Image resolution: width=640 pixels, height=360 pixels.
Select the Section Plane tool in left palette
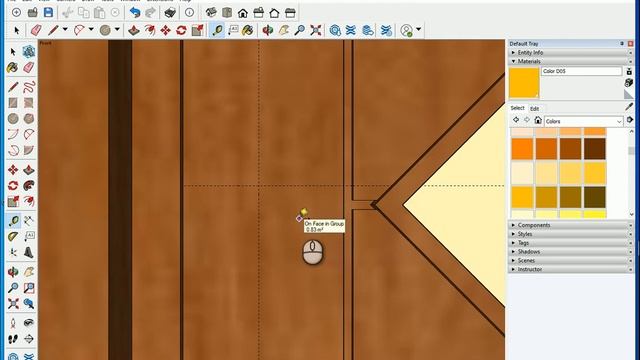(x=29, y=339)
